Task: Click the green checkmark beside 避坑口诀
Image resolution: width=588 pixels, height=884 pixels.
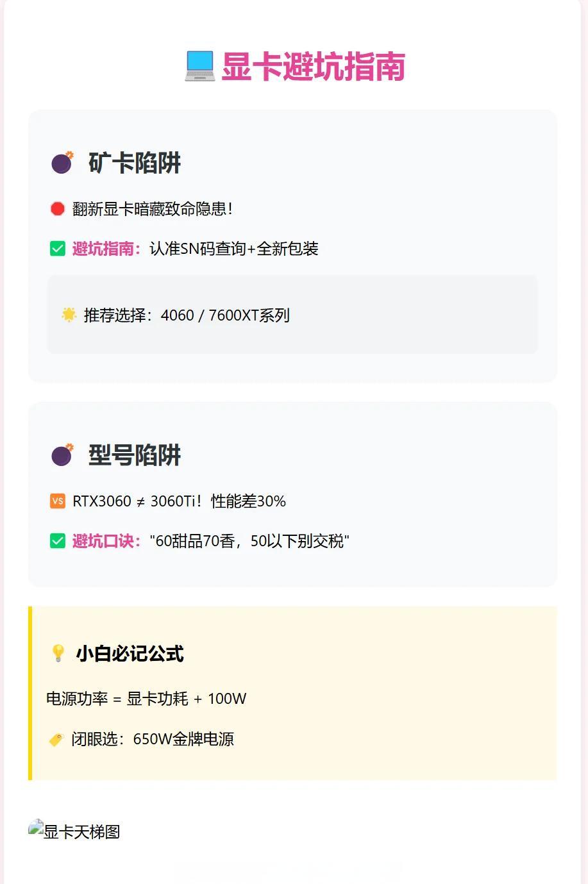Action: pyautogui.click(x=58, y=541)
